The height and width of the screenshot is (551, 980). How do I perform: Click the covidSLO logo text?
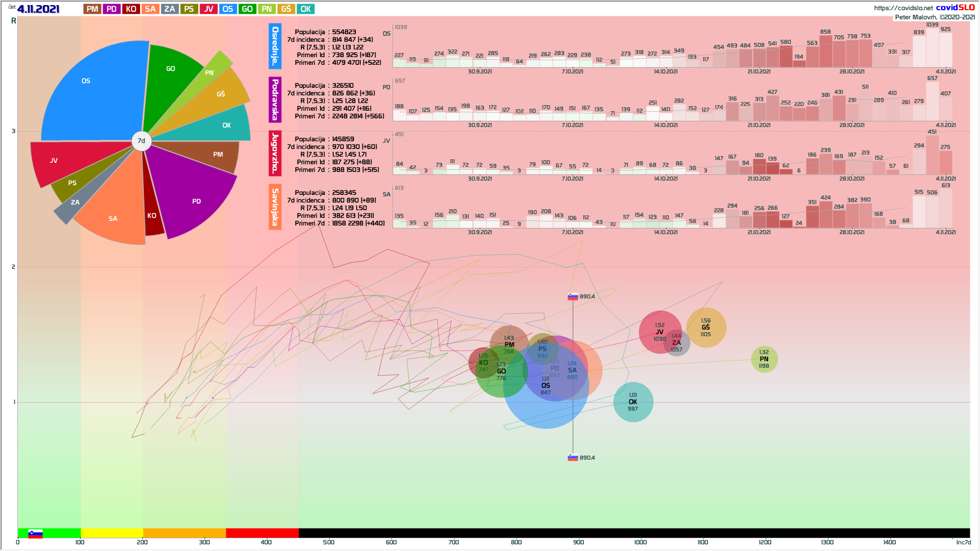click(955, 7)
